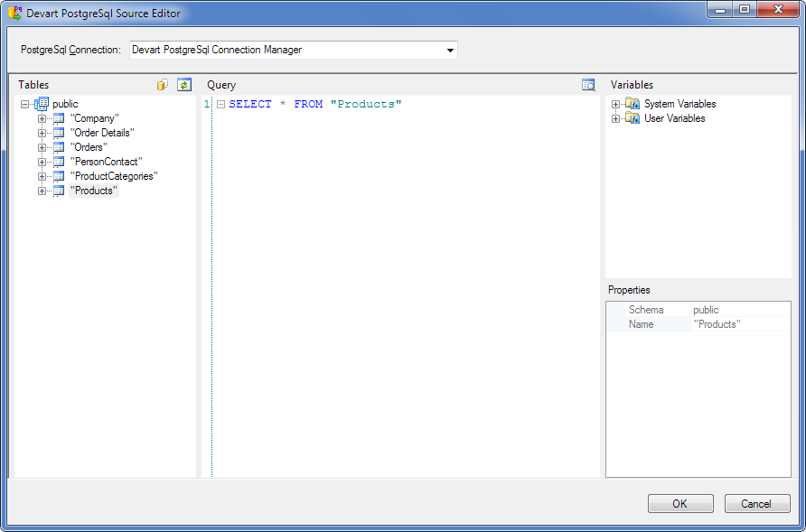Viewport: 806px width, 532px height.
Task: Click the database objects icon beside refresh
Action: (163, 85)
